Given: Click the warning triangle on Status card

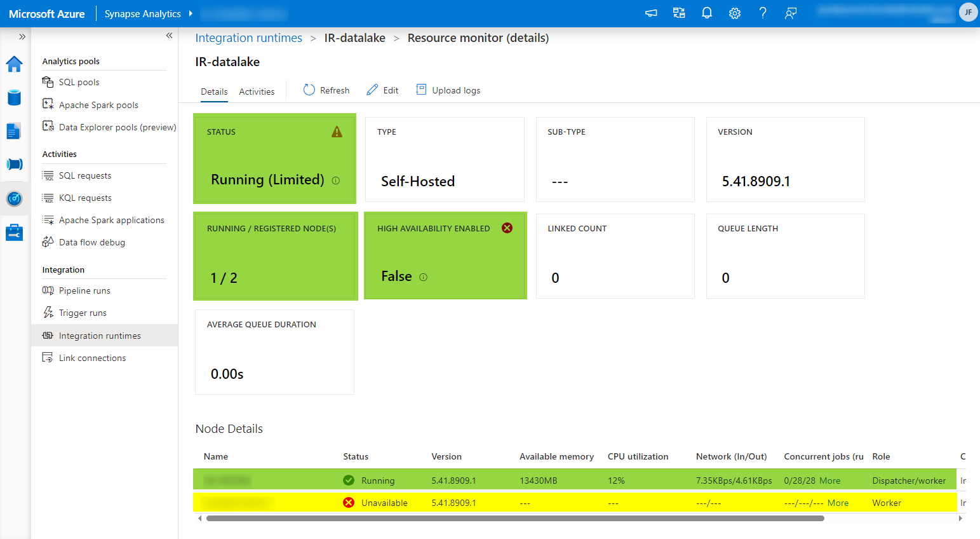Looking at the screenshot, I should click(337, 132).
